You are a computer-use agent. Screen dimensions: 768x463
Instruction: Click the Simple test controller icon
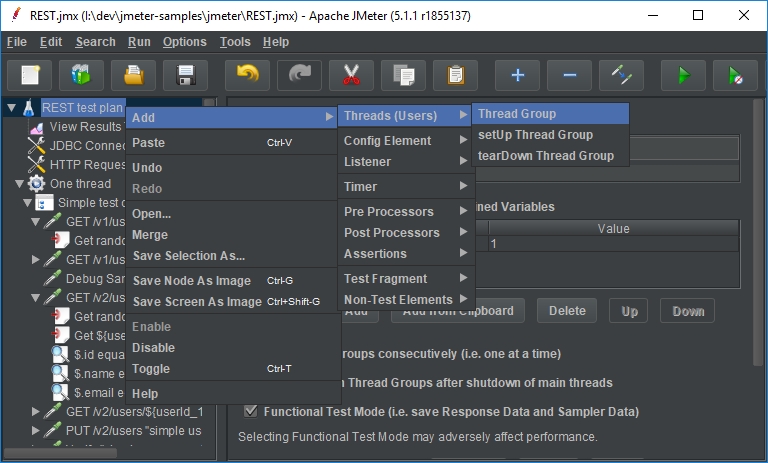click(x=44, y=202)
